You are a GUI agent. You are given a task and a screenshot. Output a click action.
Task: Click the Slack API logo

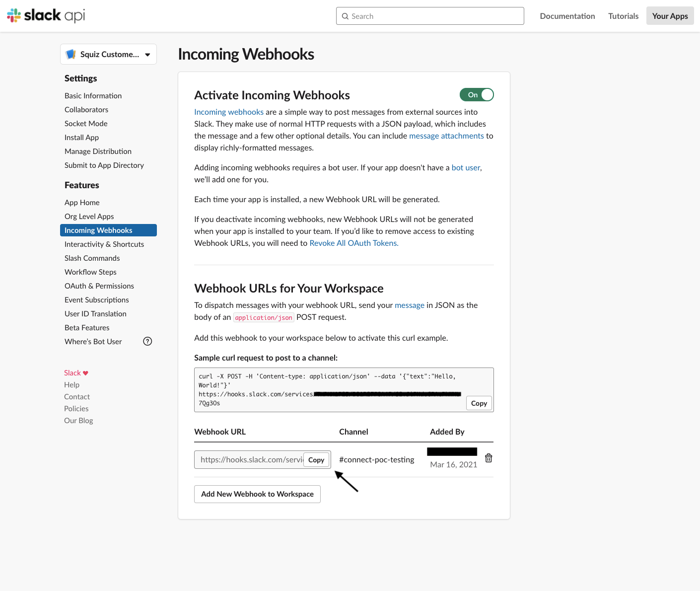click(x=46, y=15)
